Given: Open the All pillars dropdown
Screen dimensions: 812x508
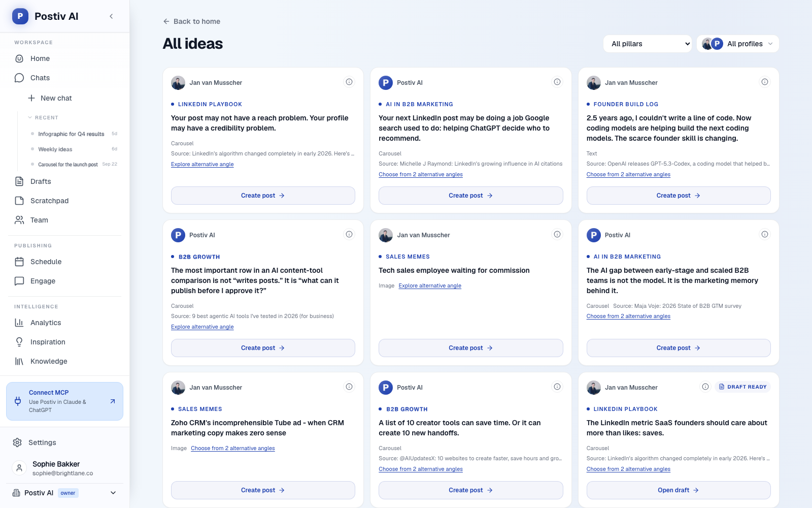Looking at the screenshot, I should [648, 44].
